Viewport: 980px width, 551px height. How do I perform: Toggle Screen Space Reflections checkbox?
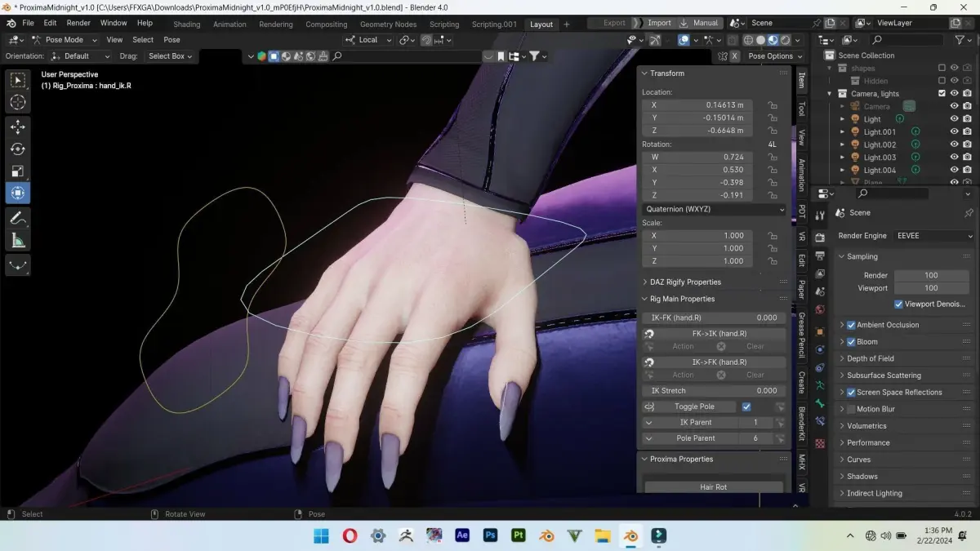pyautogui.click(x=851, y=393)
